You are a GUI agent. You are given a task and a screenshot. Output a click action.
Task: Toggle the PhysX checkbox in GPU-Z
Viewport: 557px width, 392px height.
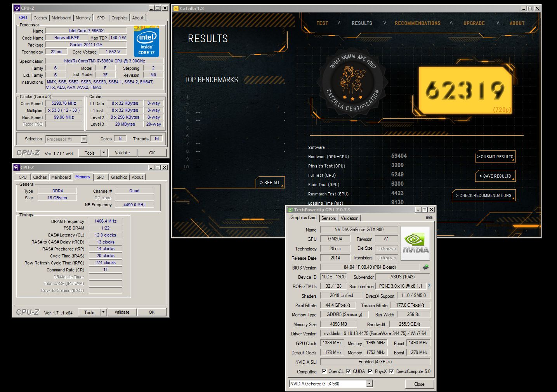pos(370,371)
